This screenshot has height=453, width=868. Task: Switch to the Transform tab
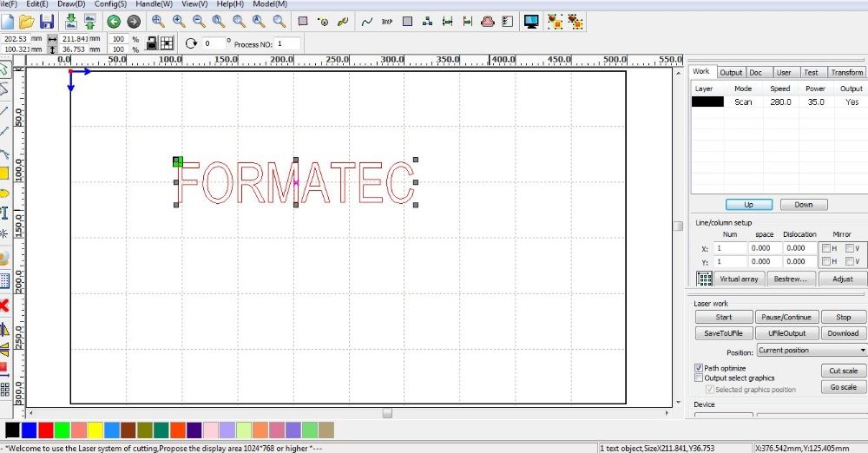pos(846,73)
